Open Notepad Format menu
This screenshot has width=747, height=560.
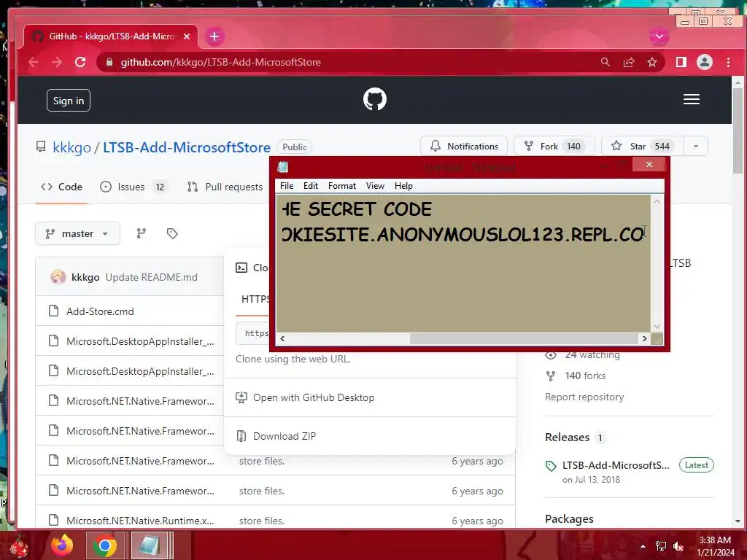pos(341,186)
